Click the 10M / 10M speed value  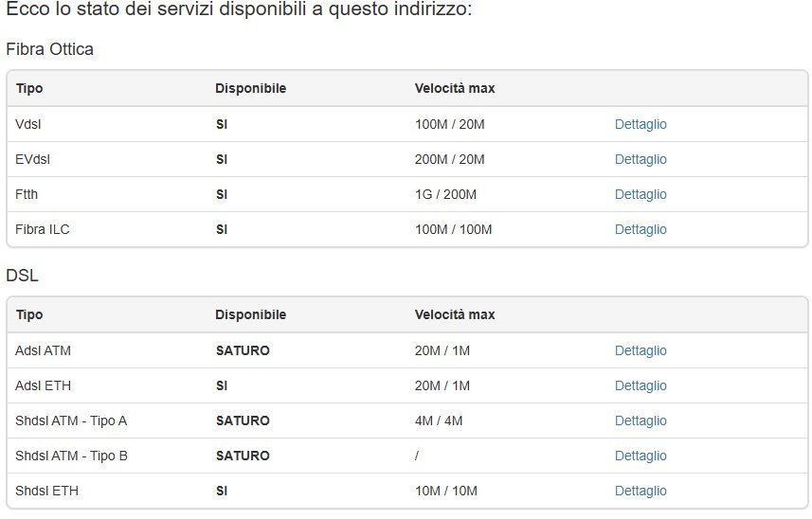(x=445, y=491)
